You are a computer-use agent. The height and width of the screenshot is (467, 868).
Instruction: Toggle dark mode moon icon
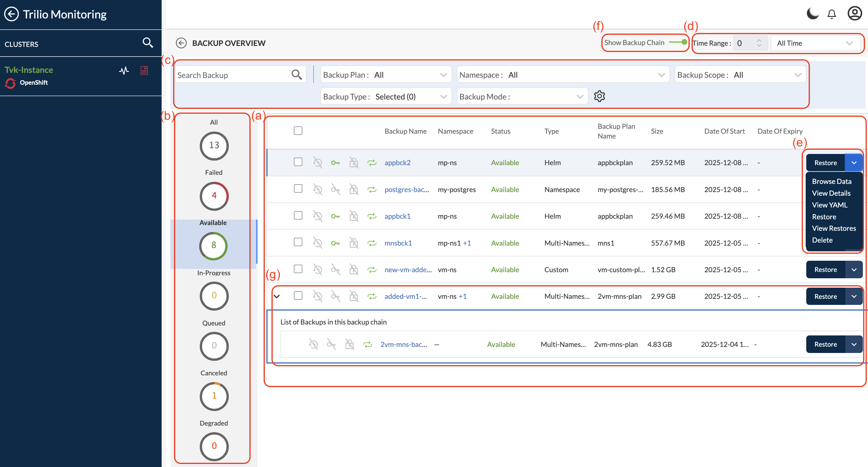812,14
